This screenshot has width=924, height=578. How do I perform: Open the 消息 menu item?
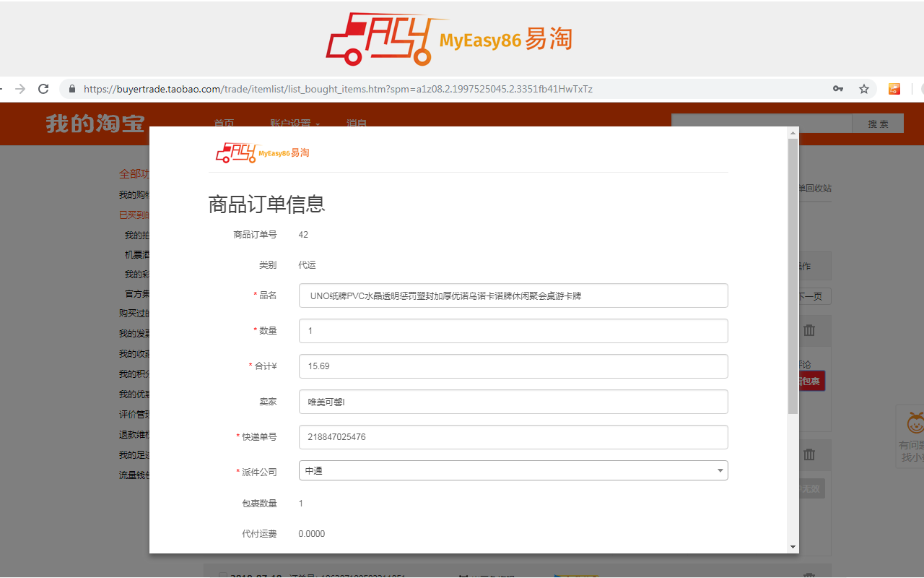(355, 124)
